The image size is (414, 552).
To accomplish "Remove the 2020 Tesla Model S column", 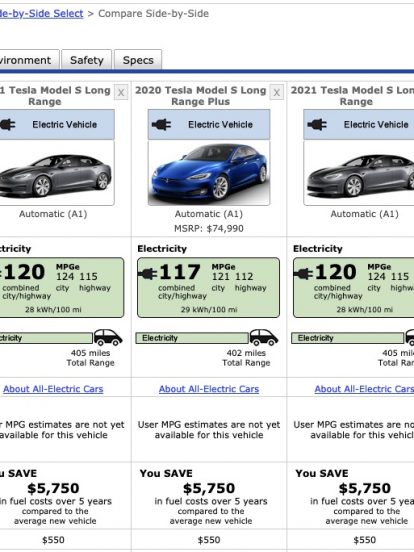I will 277,93.
